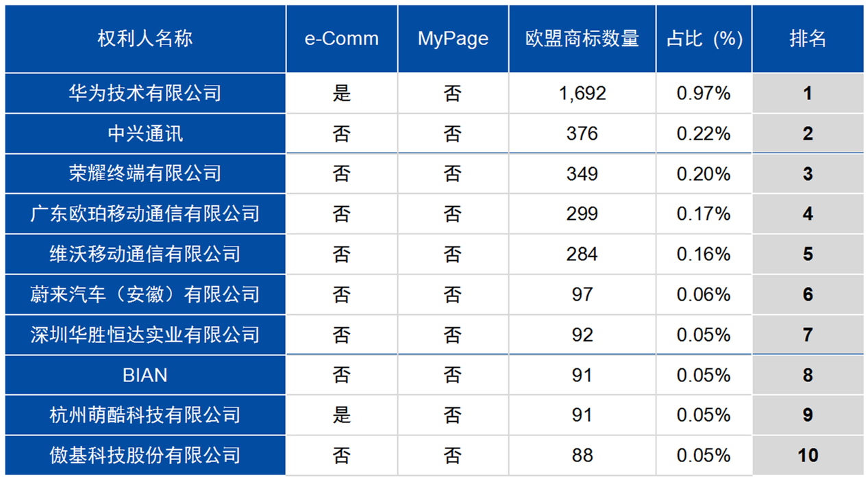Screen dimensions: 868x482
Task: Click the 376 trademark count value
Action: [582, 134]
